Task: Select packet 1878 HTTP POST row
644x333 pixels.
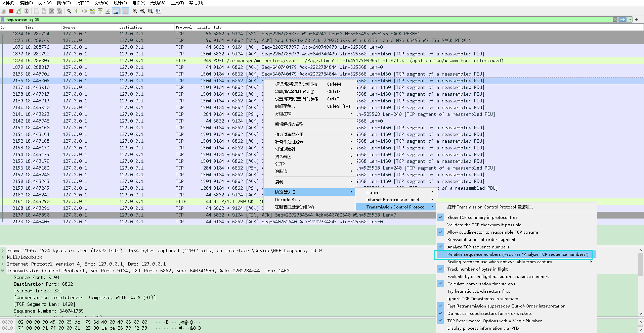Action: tap(322, 61)
